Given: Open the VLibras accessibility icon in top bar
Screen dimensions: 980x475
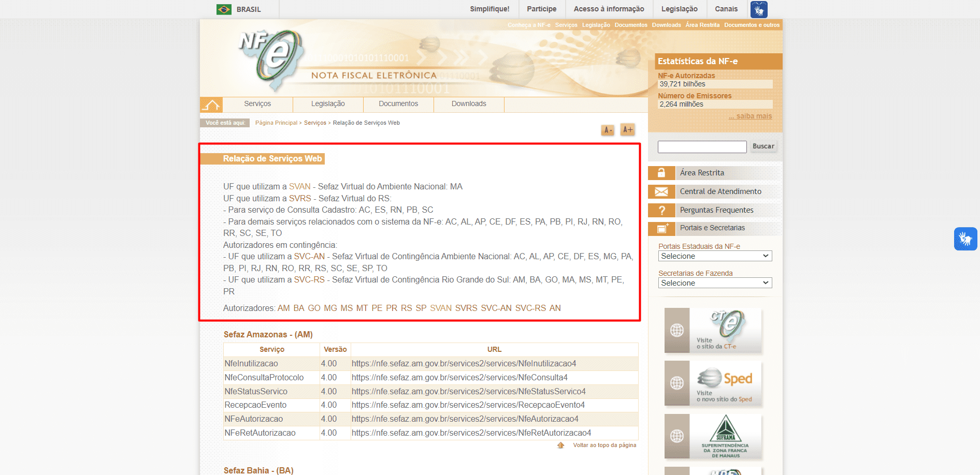Looking at the screenshot, I should tap(759, 9).
